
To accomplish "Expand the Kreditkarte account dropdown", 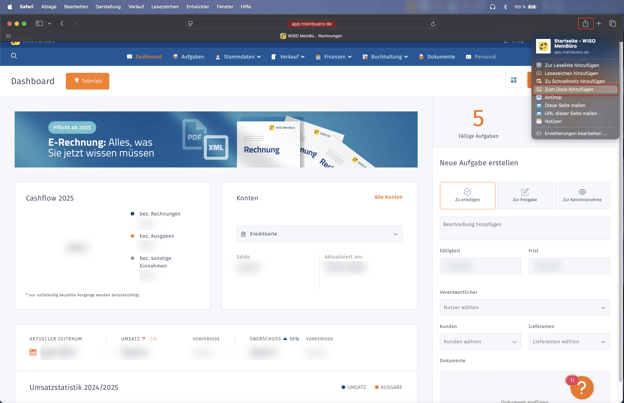I will click(x=319, y=234).
